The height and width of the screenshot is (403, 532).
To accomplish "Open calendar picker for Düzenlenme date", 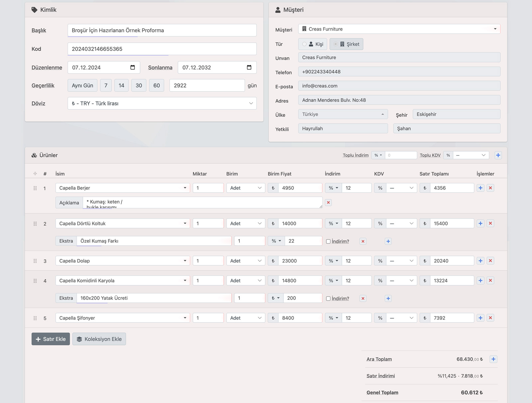I will [133, 68].
